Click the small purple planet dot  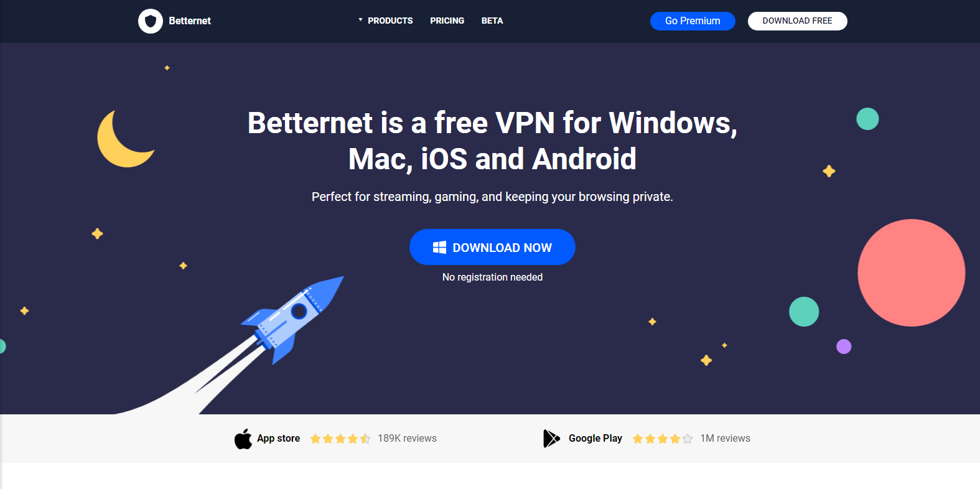844,347
